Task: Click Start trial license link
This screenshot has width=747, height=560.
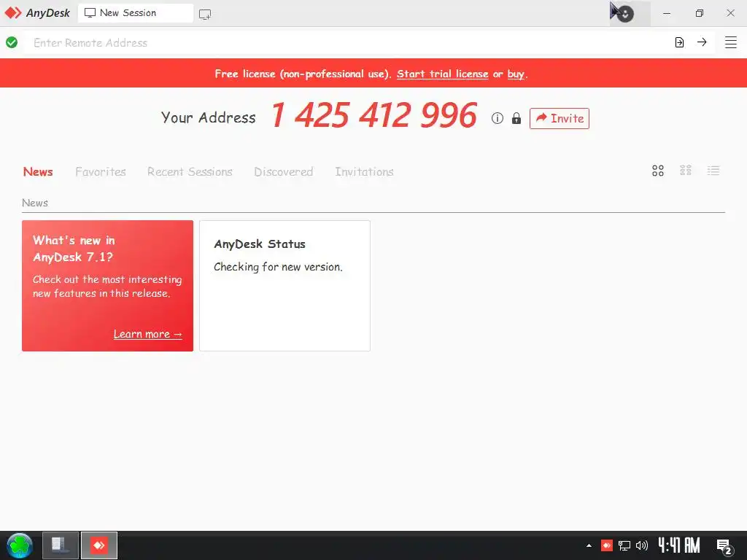Action: pos(442,74)
